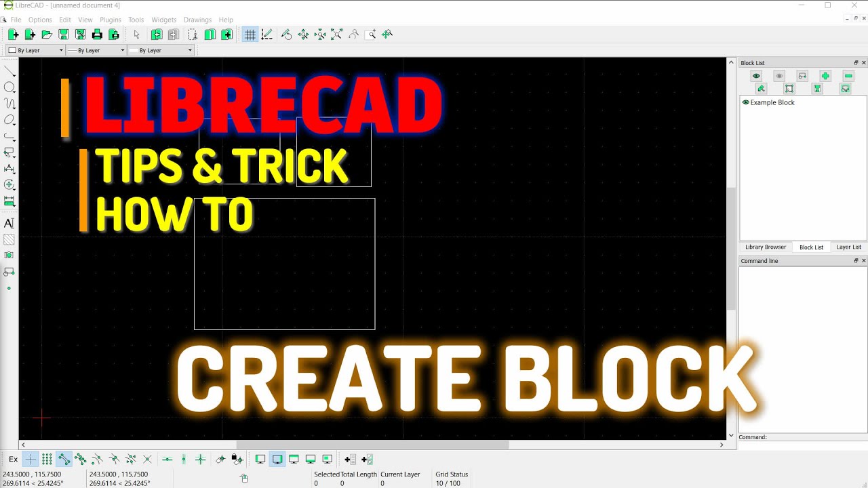Click the Redraw icon in the view toolbar

coord(286,35)
